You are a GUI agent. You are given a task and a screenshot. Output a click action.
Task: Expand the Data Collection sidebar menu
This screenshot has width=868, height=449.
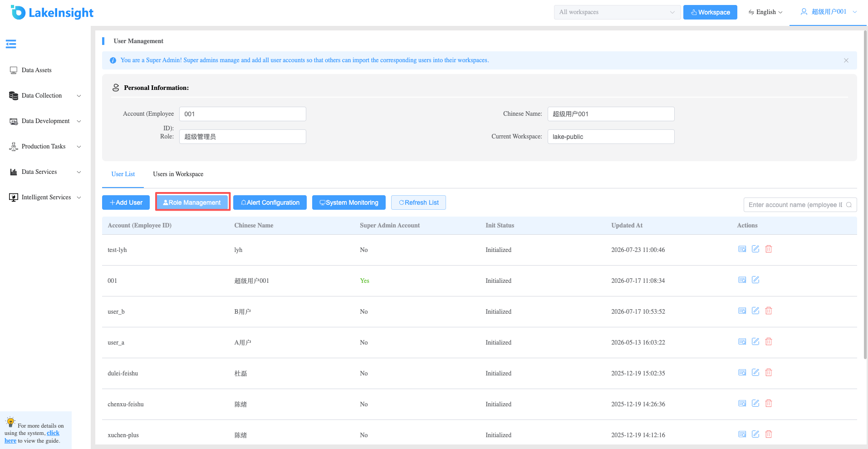click(45, 95)
